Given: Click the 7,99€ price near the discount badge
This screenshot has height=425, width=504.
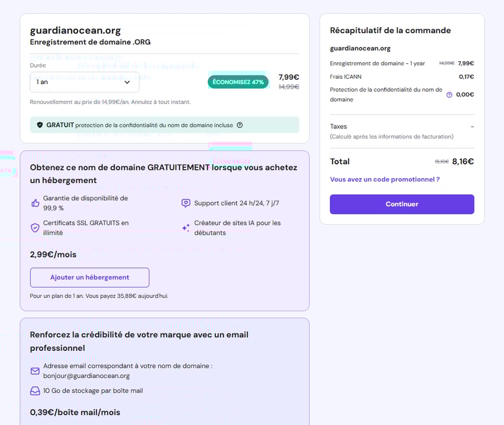Looking at the screenshot, I should (x=288, y=77).
